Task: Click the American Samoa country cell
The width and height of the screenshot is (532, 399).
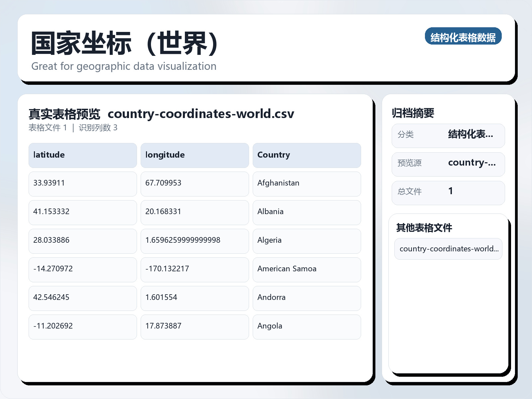Action: coord(307,270)
